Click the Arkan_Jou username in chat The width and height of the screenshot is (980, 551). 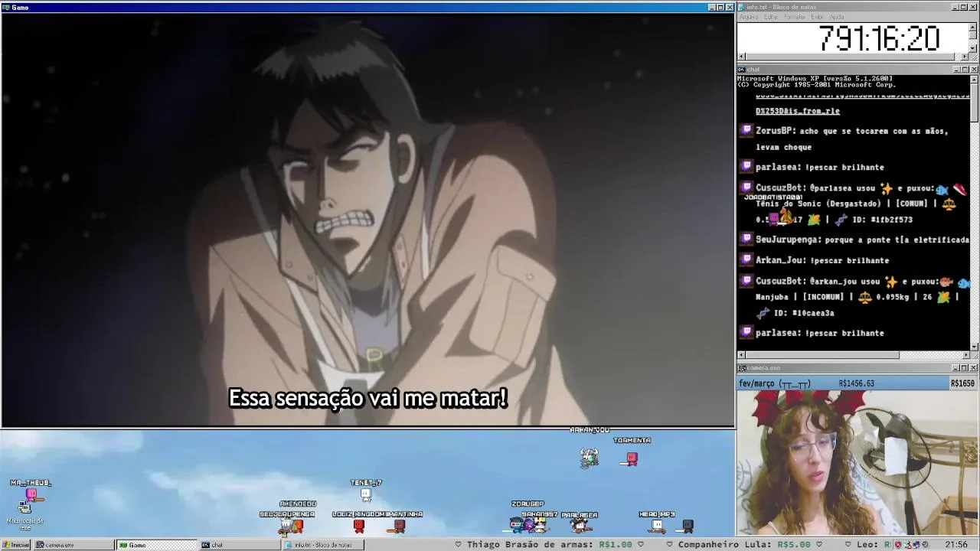click(x=779, y=260)
